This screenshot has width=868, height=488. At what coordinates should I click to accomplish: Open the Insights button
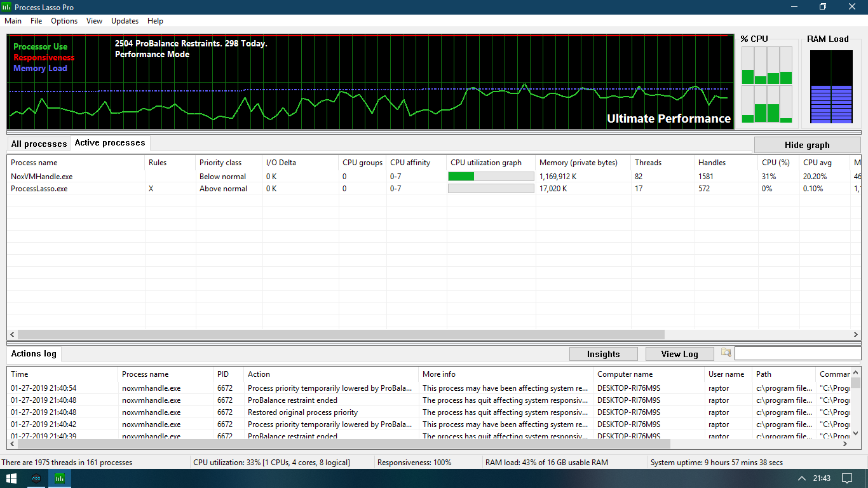point(603,354)
